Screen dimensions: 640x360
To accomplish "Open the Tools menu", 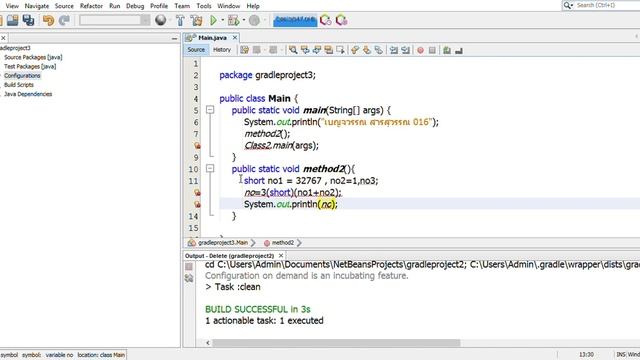I will (204, 6).
